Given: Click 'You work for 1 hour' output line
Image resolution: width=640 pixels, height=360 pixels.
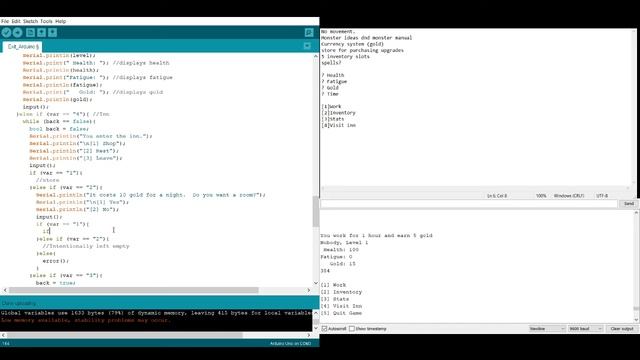Looking at the screenshot, I should 376,236.
